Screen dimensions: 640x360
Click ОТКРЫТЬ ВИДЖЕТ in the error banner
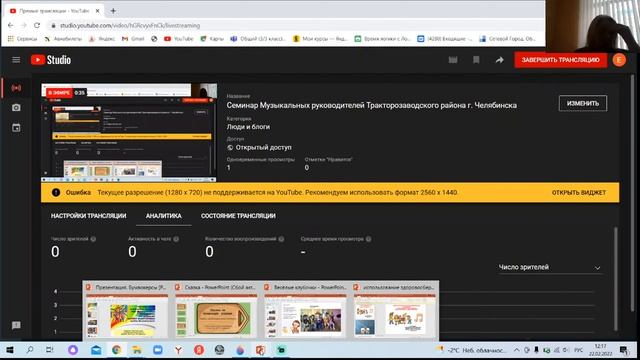click(x=578, y=193)
